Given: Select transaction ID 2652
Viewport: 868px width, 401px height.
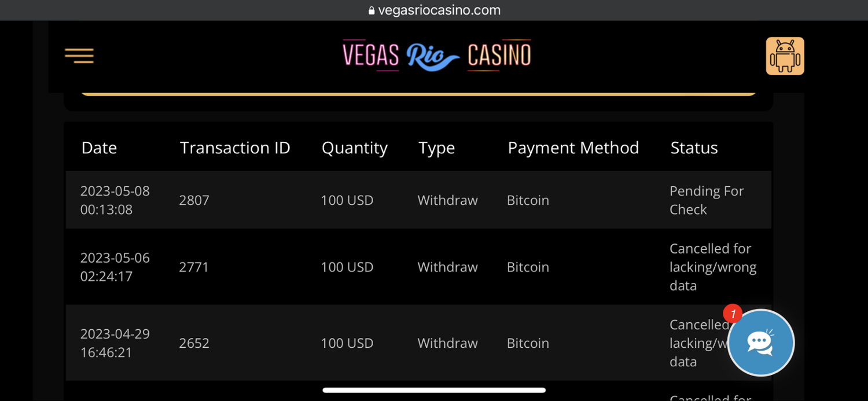Looking at the screenshot, I should [x=194, y=343].
